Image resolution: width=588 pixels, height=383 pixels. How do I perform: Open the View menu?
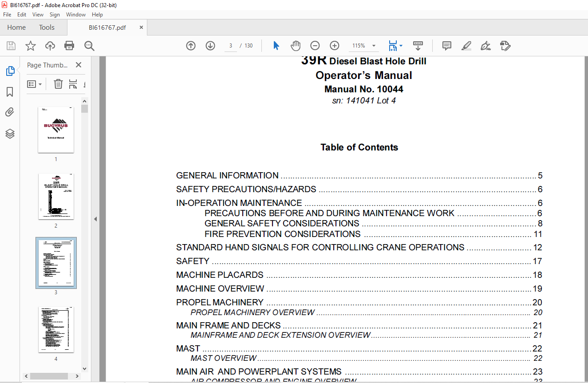pyautogui.click(x=38, y=15)
